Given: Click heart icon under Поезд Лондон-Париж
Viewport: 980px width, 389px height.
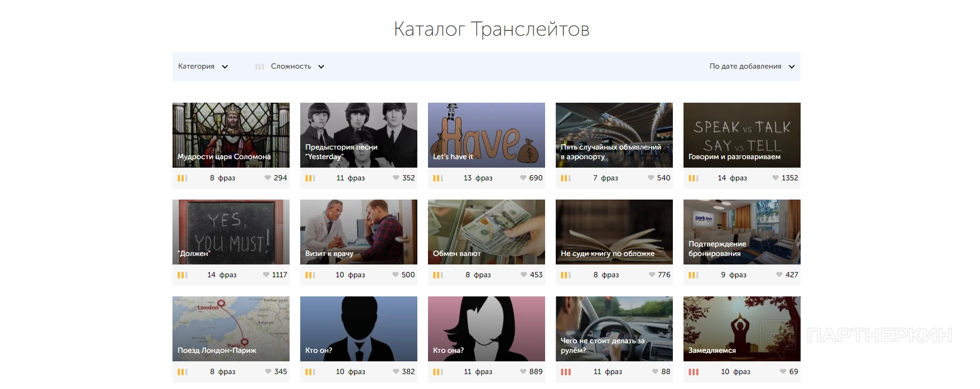Looking at the screenshot, I should point(268,371).
